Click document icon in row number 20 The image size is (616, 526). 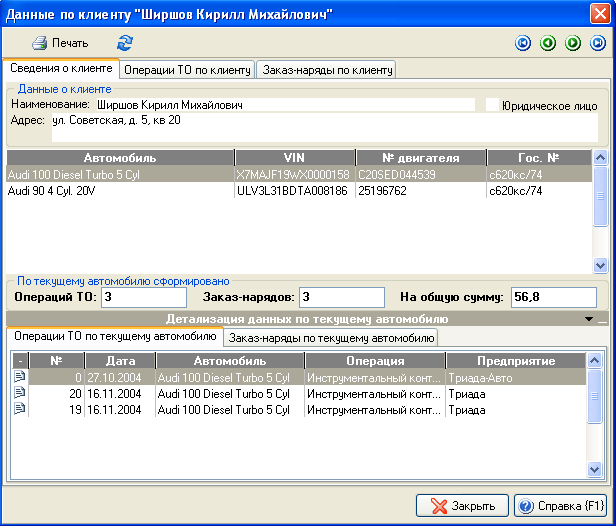(19, 394)
